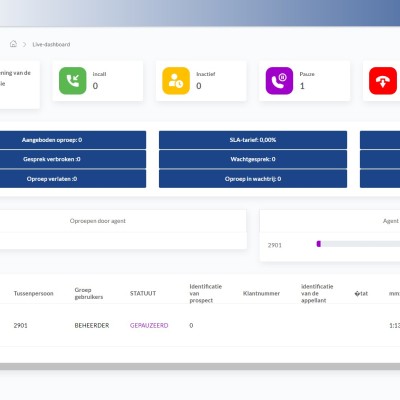Open the Oproepen door agent panel header
400x400 pixels.
point(98,221)
